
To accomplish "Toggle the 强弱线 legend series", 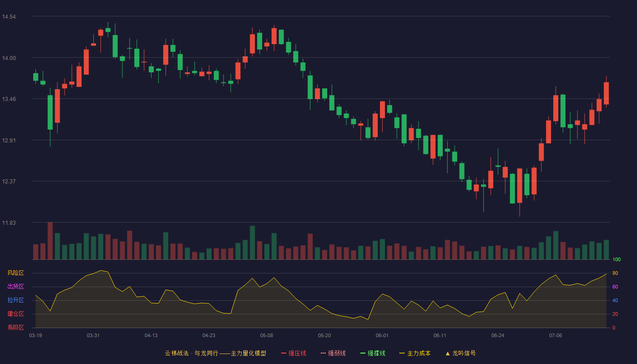I will coord(333,353).
